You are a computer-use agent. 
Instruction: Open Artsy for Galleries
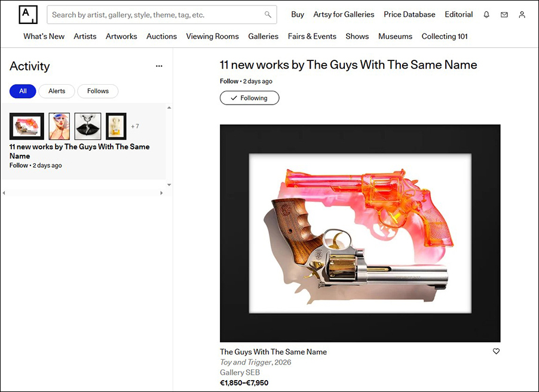pyautogui.click(x=344, y=14)
